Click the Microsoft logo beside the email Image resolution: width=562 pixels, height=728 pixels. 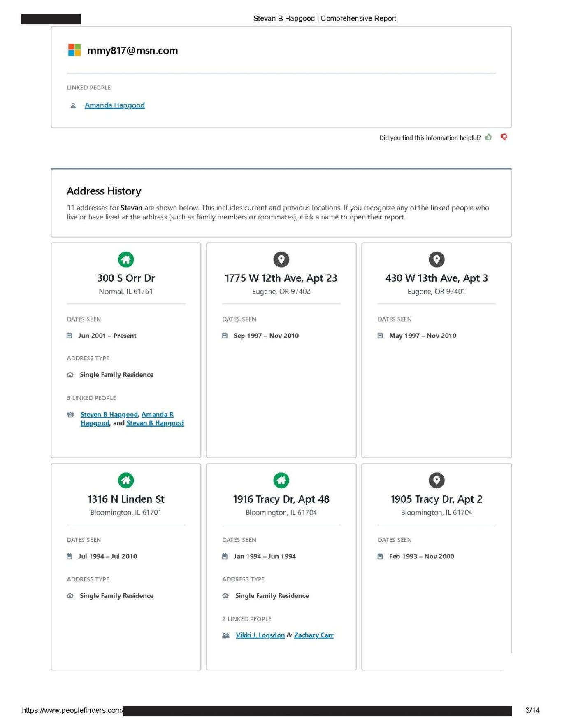(74, 50)
